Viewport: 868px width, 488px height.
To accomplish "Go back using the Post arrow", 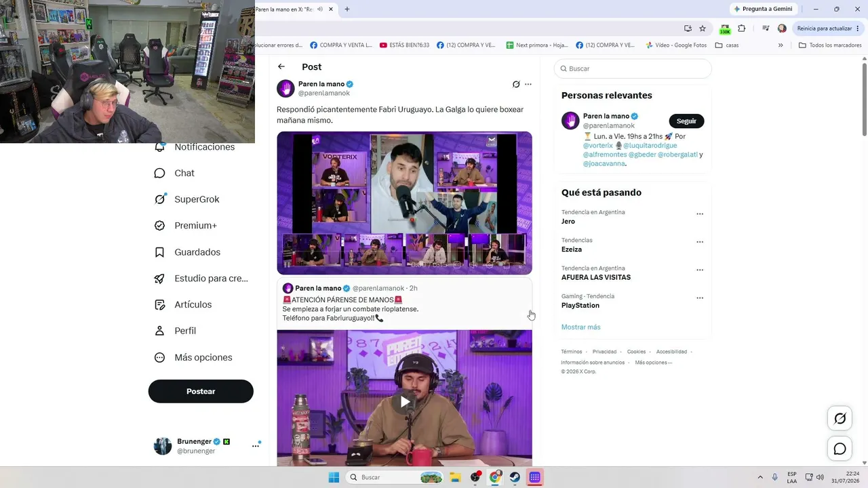I will 281,66.
